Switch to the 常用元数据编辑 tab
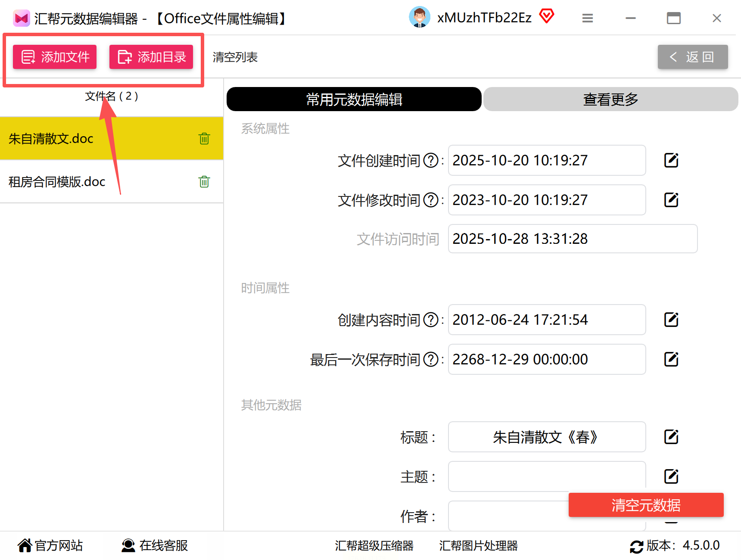 click(x=354, y=99)
